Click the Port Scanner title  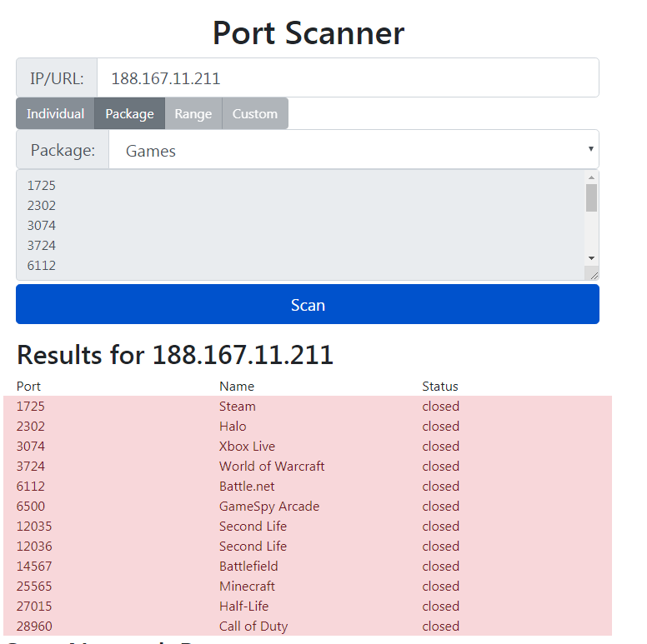(x=308, y=33)
